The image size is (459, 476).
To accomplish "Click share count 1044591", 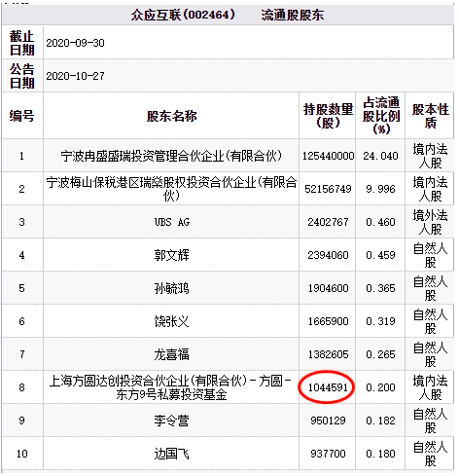I will pyautogui.click(x=328, y=387).
